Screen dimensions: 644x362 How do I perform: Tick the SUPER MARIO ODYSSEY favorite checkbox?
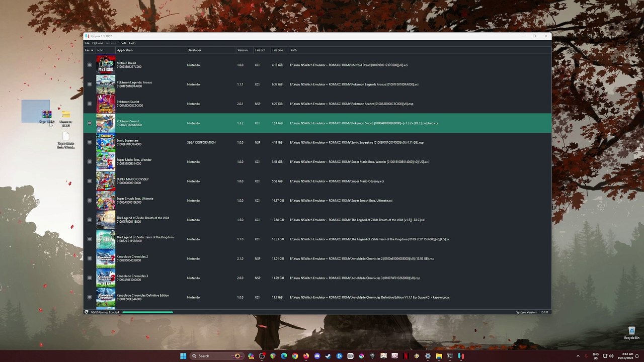pyautogui.click(x=90, y=181)
